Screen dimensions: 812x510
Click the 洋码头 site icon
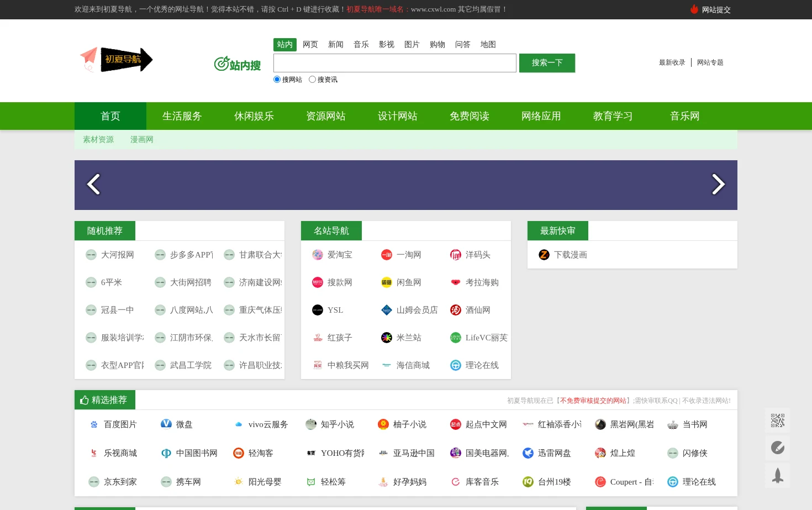point(456,255)
